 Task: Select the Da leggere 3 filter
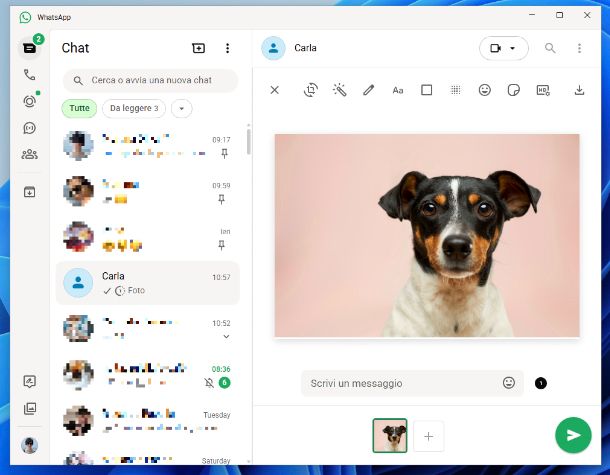click(x=134, y=108)
